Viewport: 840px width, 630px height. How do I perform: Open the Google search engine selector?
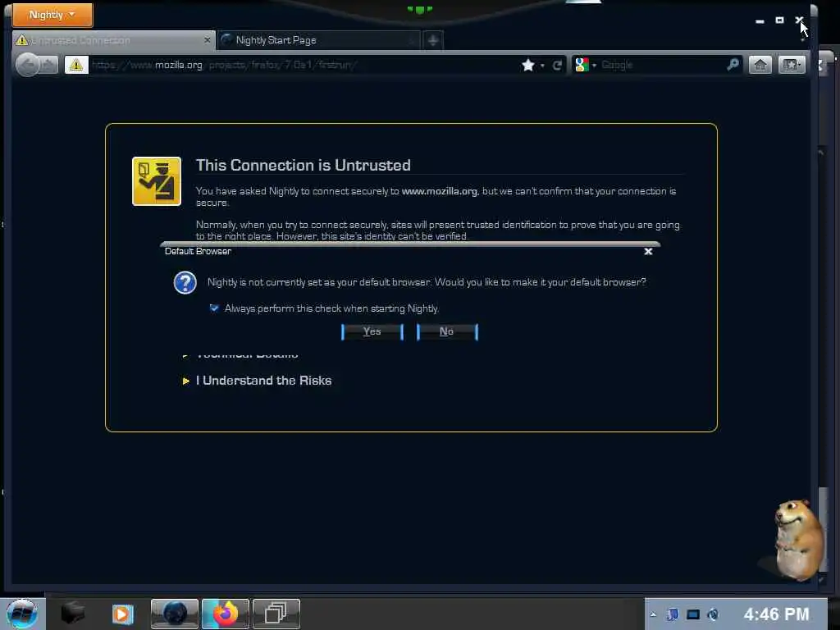[x=586, y=66]
